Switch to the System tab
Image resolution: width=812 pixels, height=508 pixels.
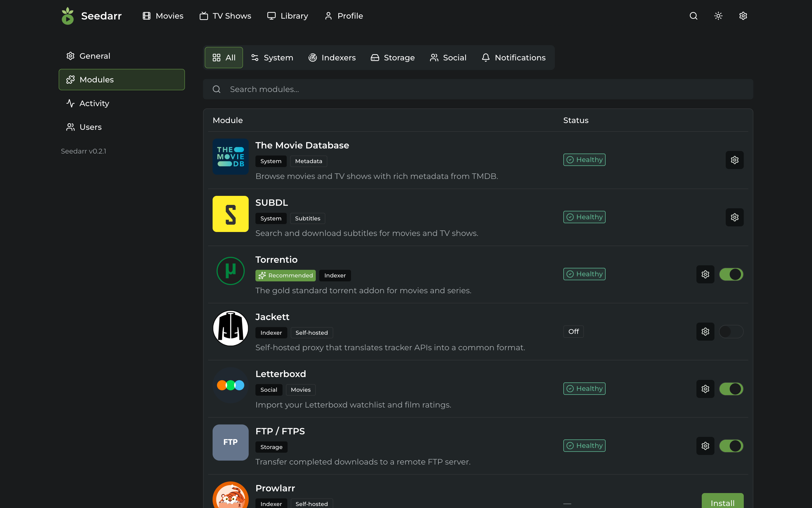coord(272,58)
